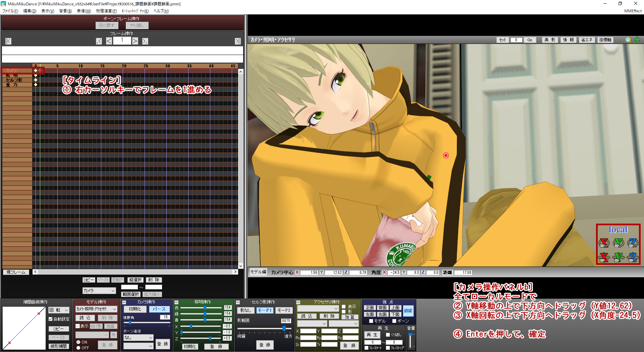Click the Y-axis rotation camera icon
The height and width of the screenshot is (352, 644).
click(618, 243)
